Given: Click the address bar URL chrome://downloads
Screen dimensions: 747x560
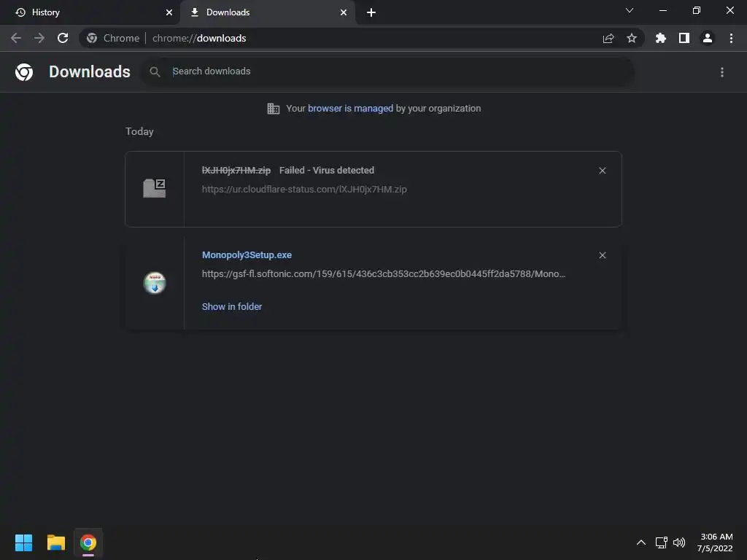Looking at the screenshot, I should (x=199, y=38).
